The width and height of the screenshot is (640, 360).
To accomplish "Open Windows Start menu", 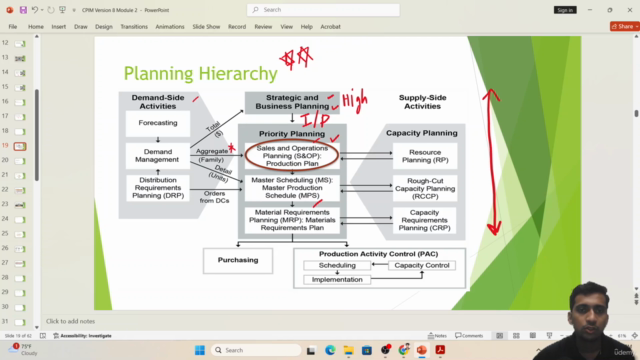I will click(200, 350).
